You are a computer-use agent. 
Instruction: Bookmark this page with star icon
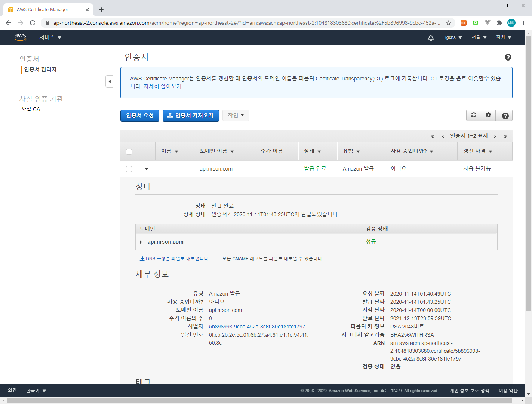[x=449, y=23]
